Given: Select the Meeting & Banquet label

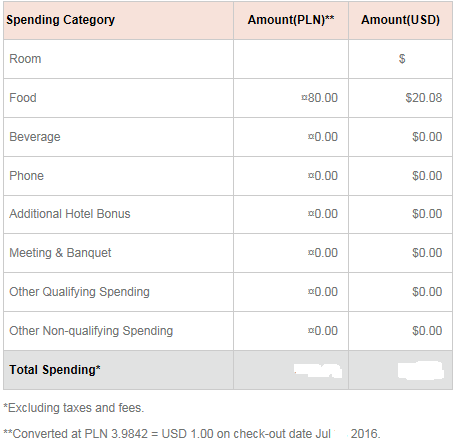Looking at the screenshot, I should [60, 253].
